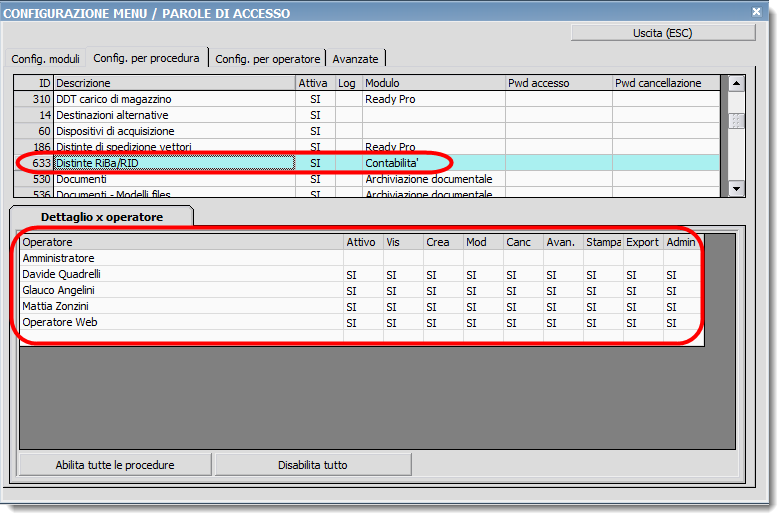The image size is (784, 520).
Task: Close the Configurazione Menu window
Action: click(x=756, y=12)
